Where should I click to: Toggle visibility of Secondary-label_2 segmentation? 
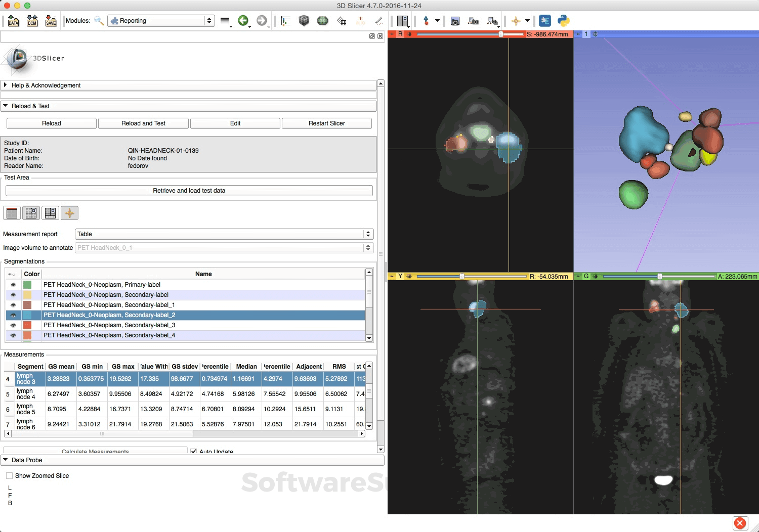[13, 315]
